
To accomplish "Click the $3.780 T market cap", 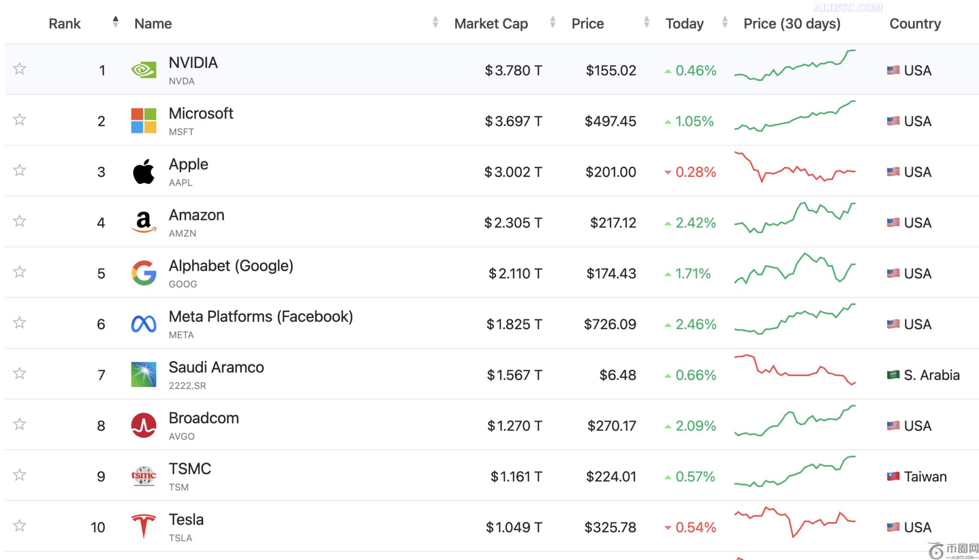I will click(513, 71).
